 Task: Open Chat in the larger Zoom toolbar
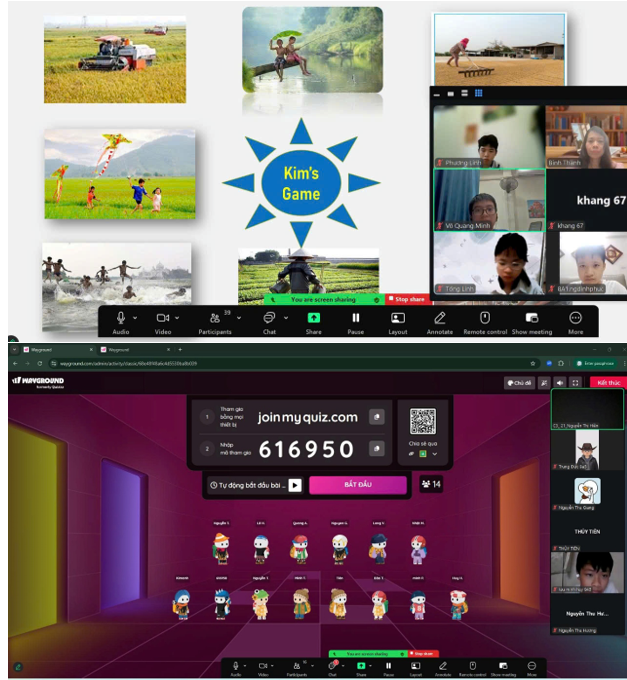click(x=268, y=318)
